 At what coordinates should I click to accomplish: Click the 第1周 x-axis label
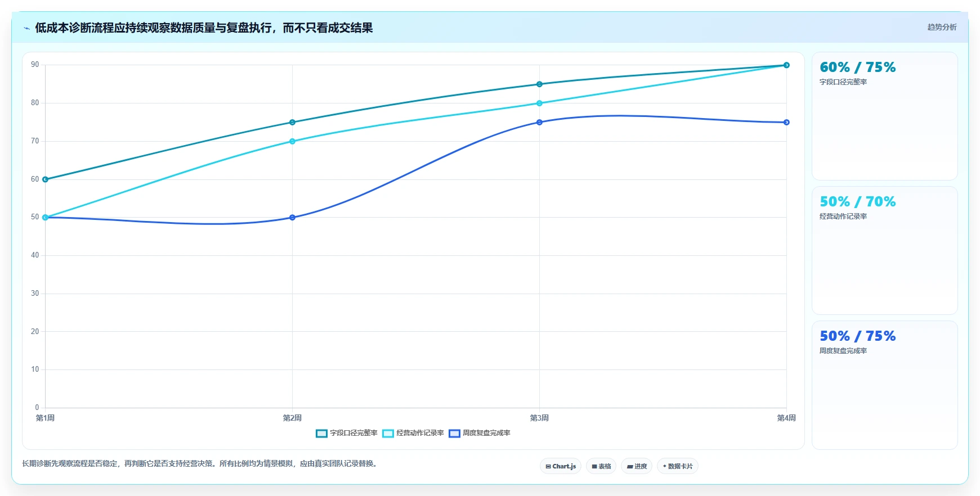click(x=45, y=418)
